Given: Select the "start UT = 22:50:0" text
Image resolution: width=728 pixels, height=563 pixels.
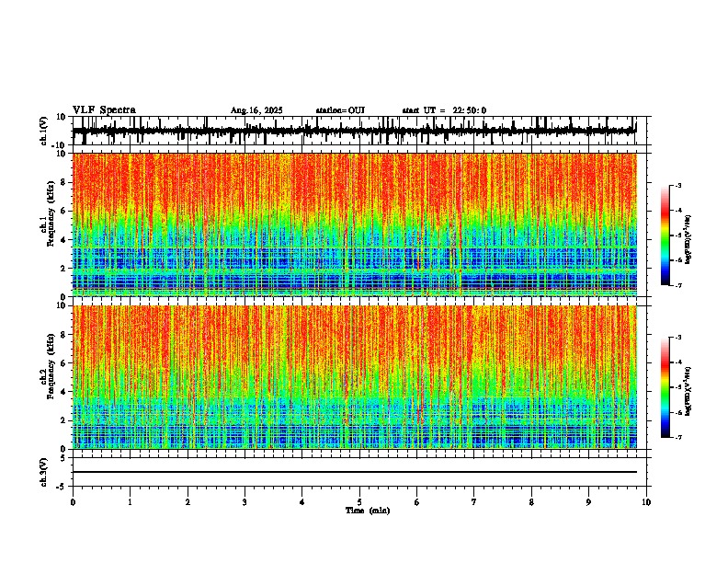Looking at the screenshot, I should (444, 110).
